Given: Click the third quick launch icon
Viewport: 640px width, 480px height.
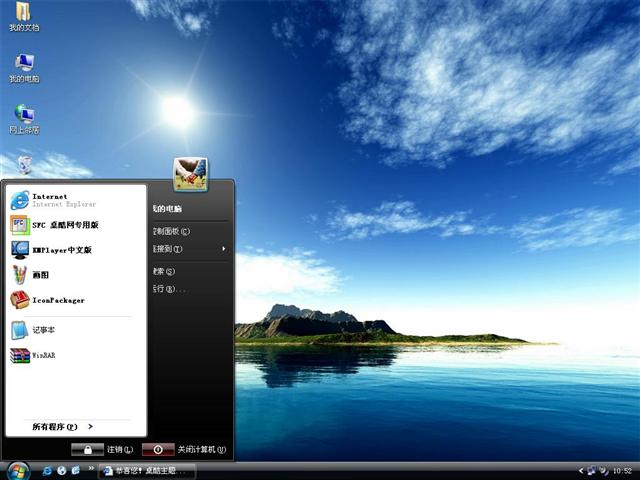Looking at the screenshot, I should coord(76,471).
